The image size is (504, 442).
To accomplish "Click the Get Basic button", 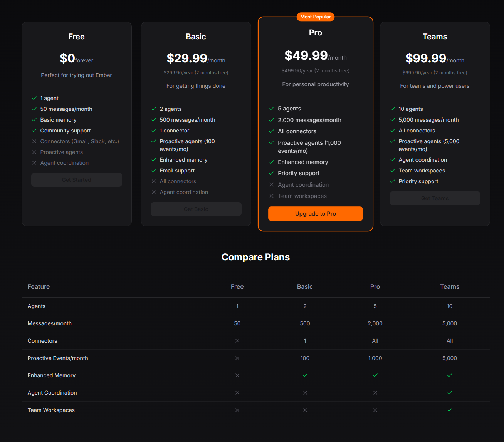I will 196,209.
